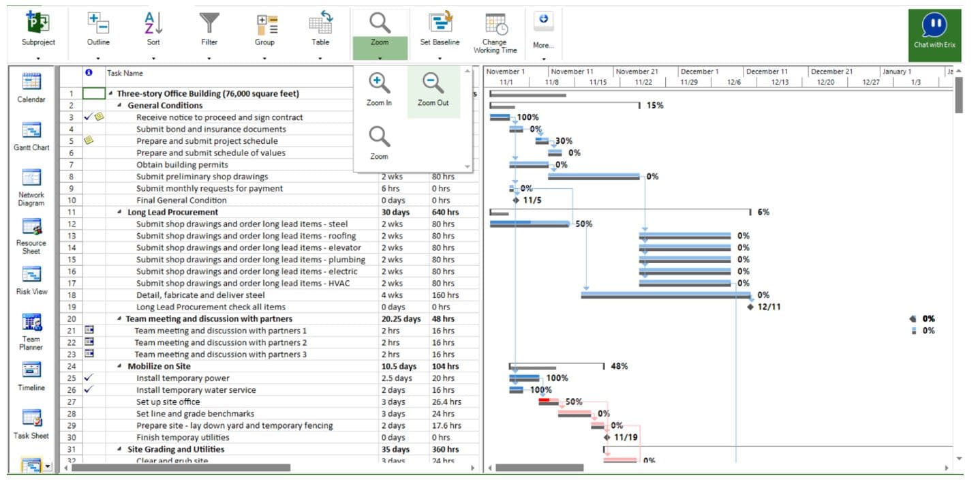Collapse the General Conditions task group
This screenshot has height=482, width=980.
(x=121, y=106)
